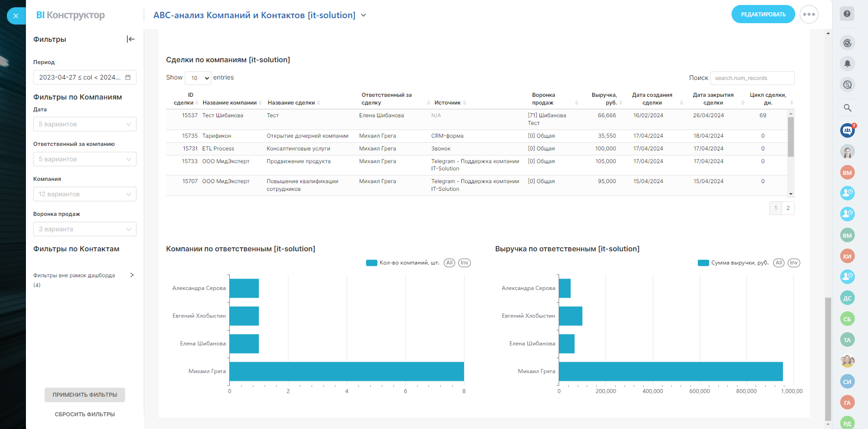868x429 pixels.
Task: Collapse the Фильтры sidebar panel
Action: click(x=131, y=39)
